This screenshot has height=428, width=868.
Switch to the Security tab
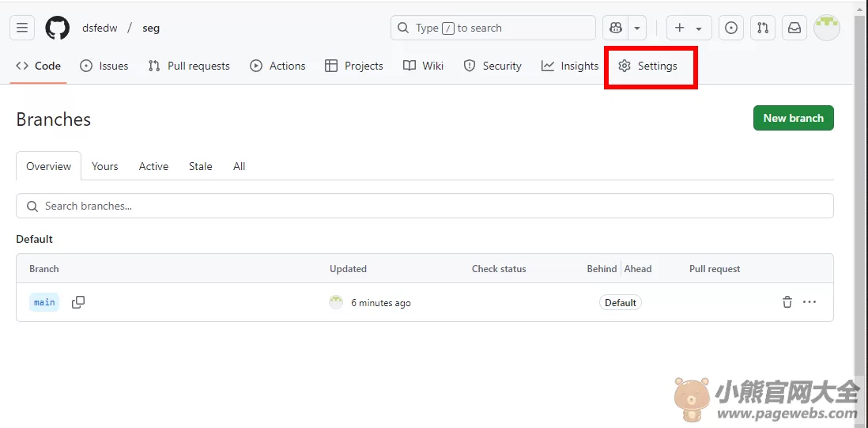[x=492, y=66]
